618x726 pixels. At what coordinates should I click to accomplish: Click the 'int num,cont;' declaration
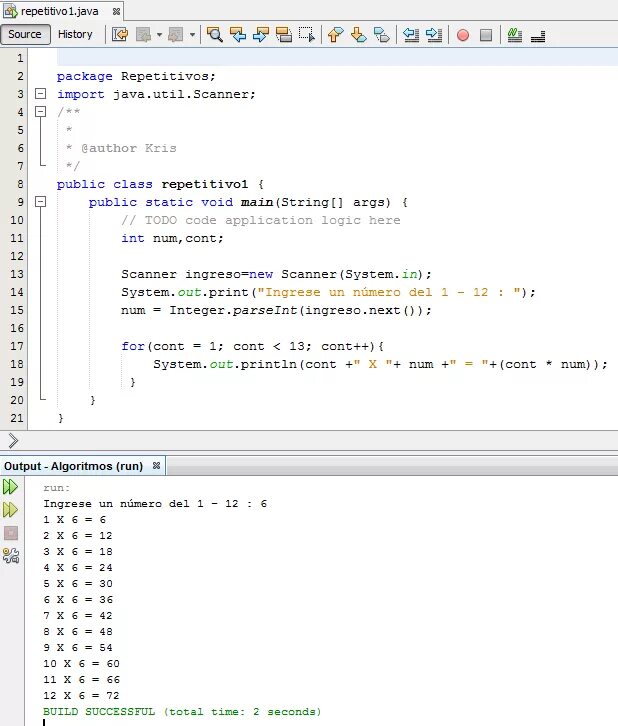click(x=172, y=238)
